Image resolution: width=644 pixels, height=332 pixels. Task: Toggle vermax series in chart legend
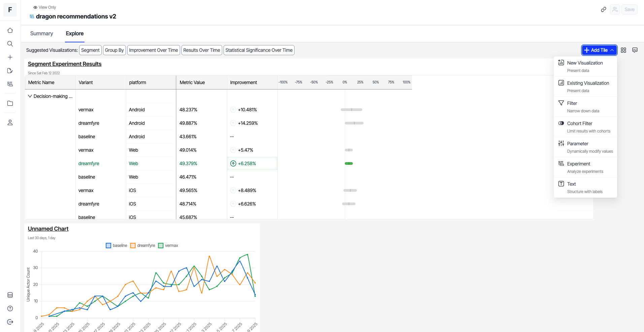pyautogui.click(x=168, y=246)
